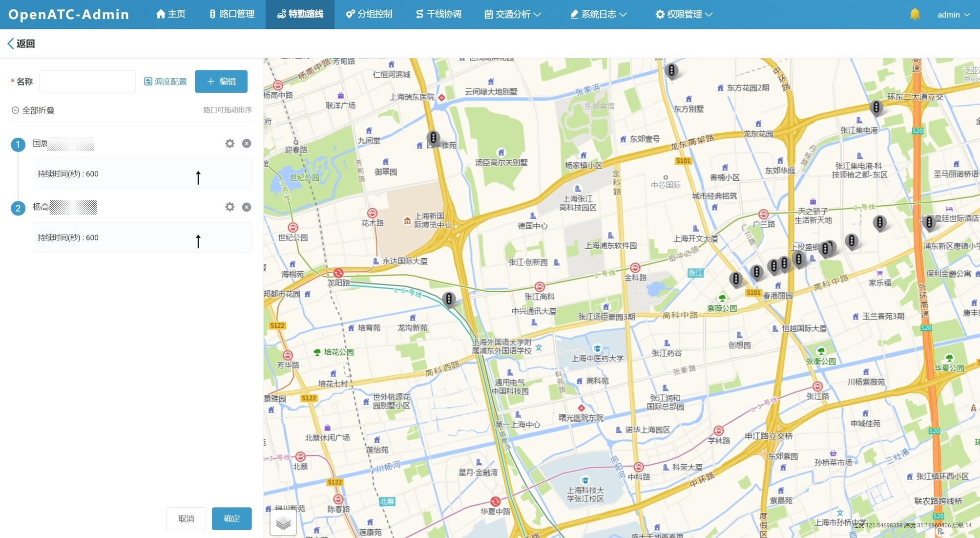This screenshot has height=538, width=980.
Task: Collapse all with 全部折叠 toggle
Action: pyautogui.click(x=33, y=110)
